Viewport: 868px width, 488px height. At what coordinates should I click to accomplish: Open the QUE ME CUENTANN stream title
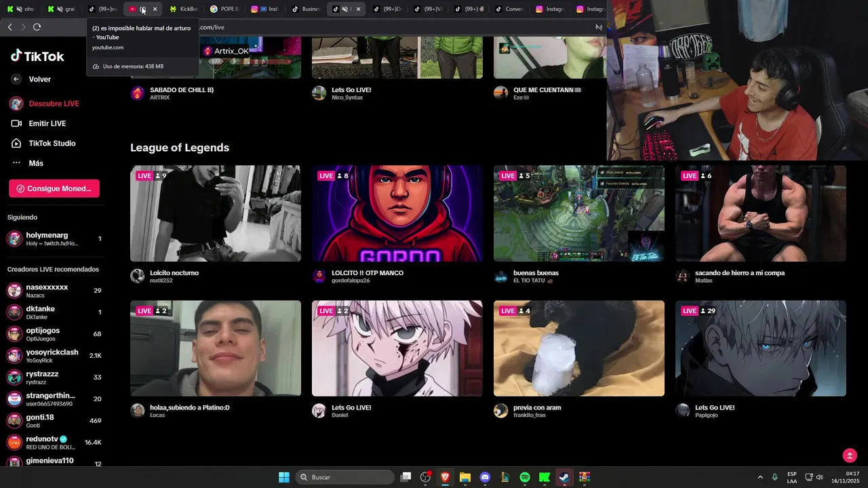click(x=547, y=89)
